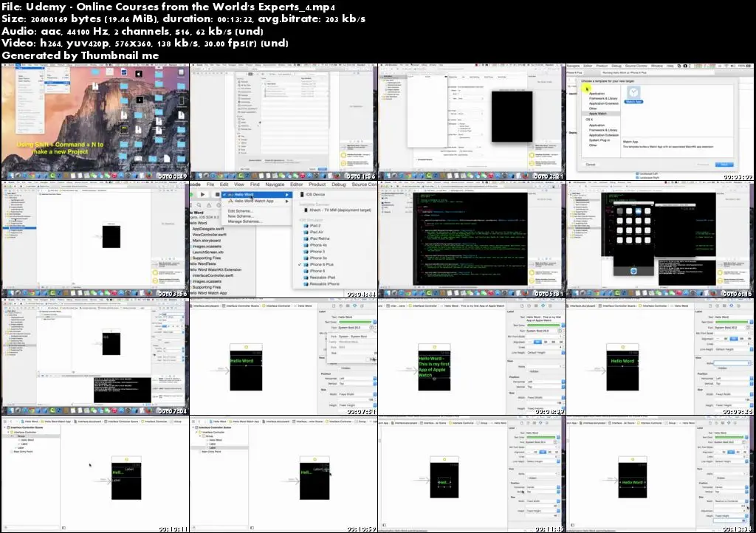Click the green Text Color swatch in 00:07:51
The image size is (756, 533).
tap(355, 322)
